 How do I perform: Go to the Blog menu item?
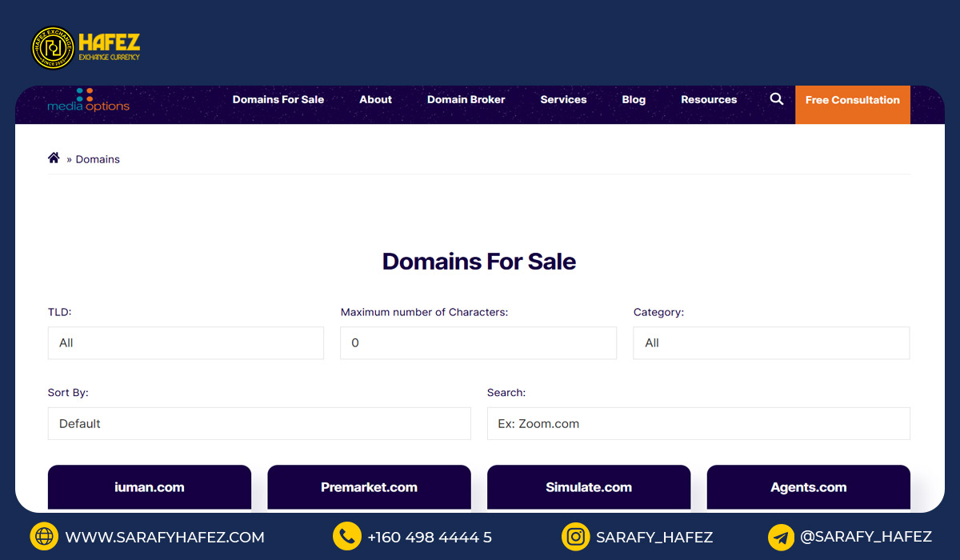pyautogui.click(x=634, y=100)
